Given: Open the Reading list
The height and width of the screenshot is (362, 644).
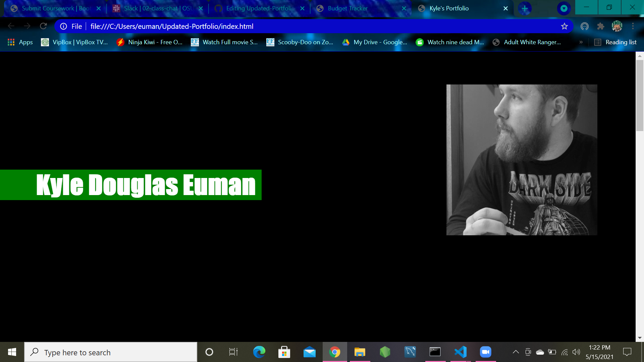Looking at the screenshot, I should (615, 42).
